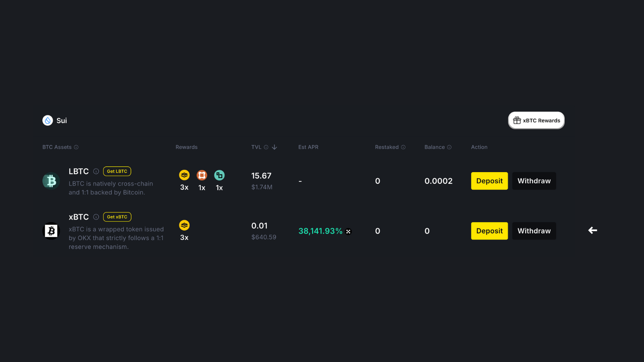Click the Balance column header
The height and width of the screenshot is (362, 644).
[x=435, y=147]
